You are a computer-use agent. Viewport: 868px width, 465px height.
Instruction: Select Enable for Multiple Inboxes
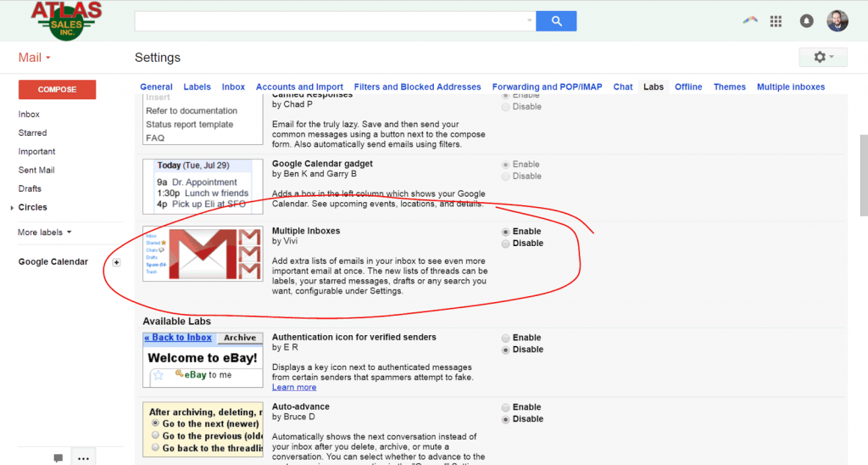tap(505, 232)
